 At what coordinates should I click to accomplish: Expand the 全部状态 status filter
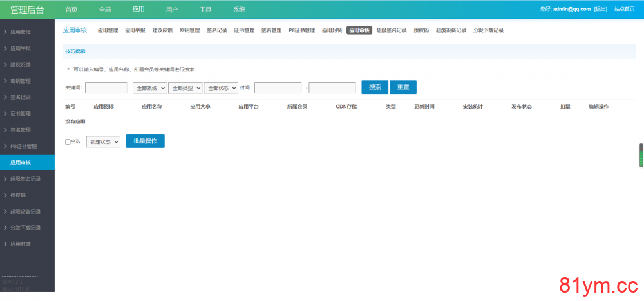(x=221, y=87)
